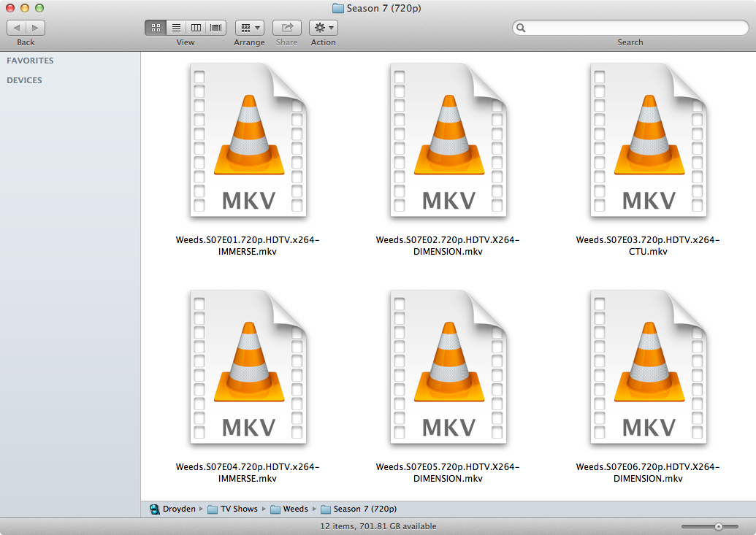Click the magnifying glass search icon

click(522, 28)
